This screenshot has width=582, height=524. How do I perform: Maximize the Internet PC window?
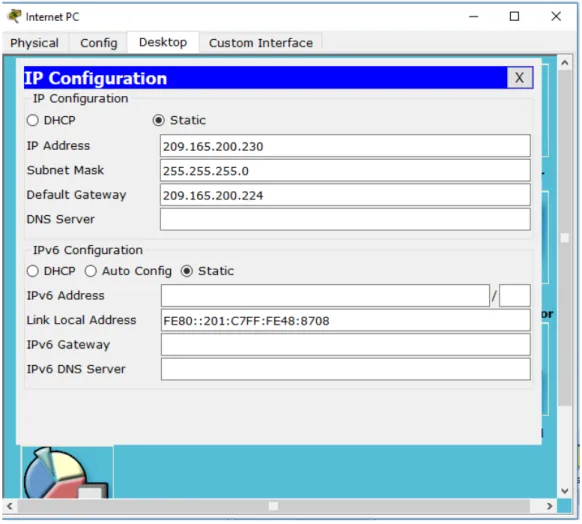(514, 17)
